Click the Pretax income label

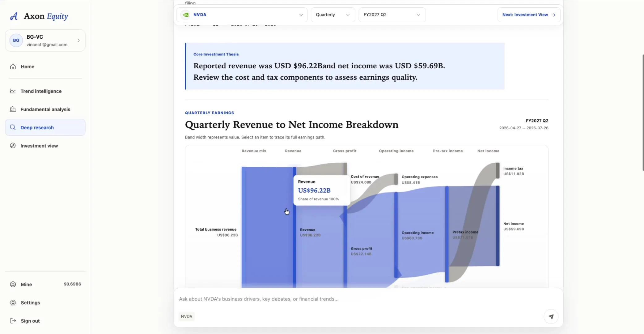coord(465,232)
